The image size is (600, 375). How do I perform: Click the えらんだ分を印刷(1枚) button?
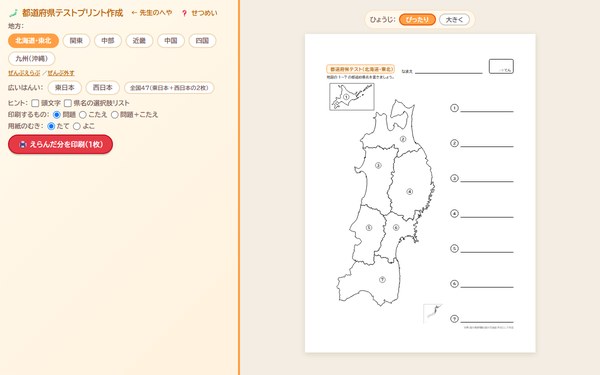point(60,144)
